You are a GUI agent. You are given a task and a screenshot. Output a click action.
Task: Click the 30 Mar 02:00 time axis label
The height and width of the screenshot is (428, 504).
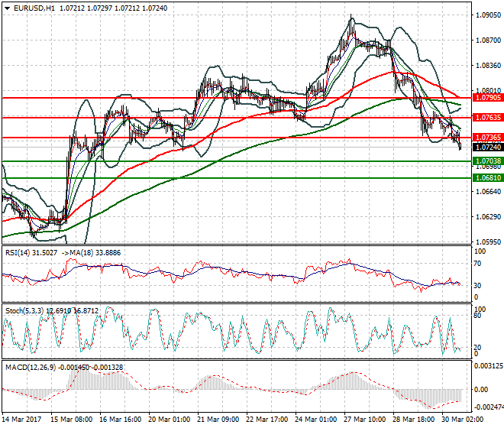[463, 420]
